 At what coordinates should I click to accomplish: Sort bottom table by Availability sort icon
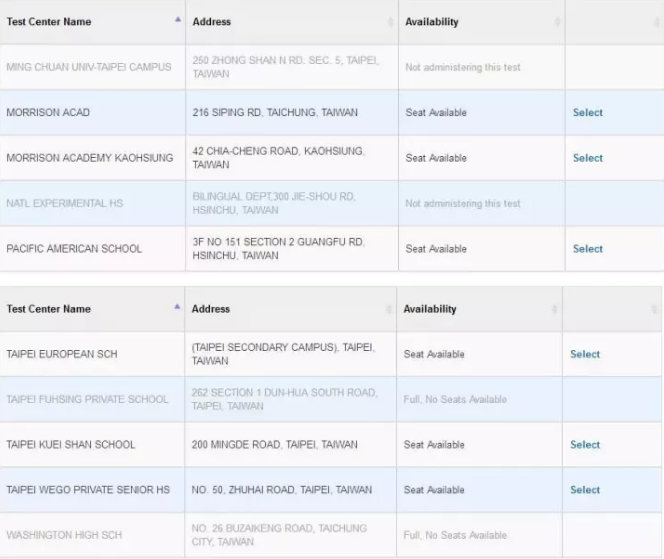click(554, 309)
